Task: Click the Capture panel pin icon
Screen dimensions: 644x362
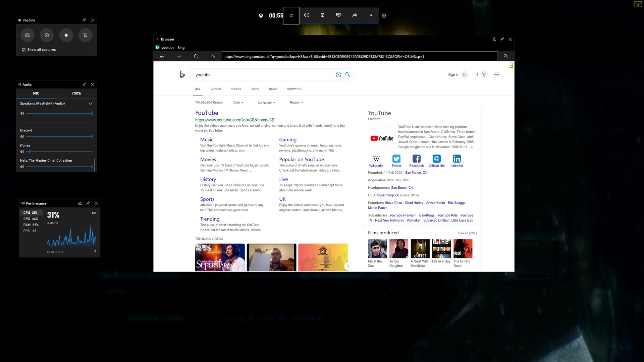Action: (x=85, y=20)
